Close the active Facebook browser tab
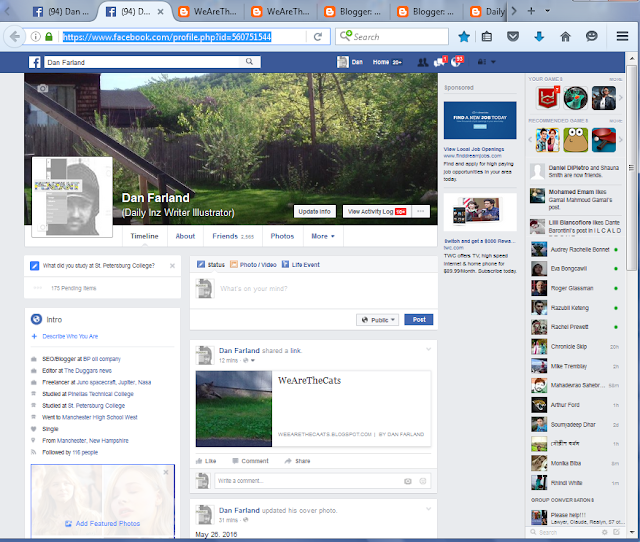This screenshot has height=542, width=640. (161, 12)
